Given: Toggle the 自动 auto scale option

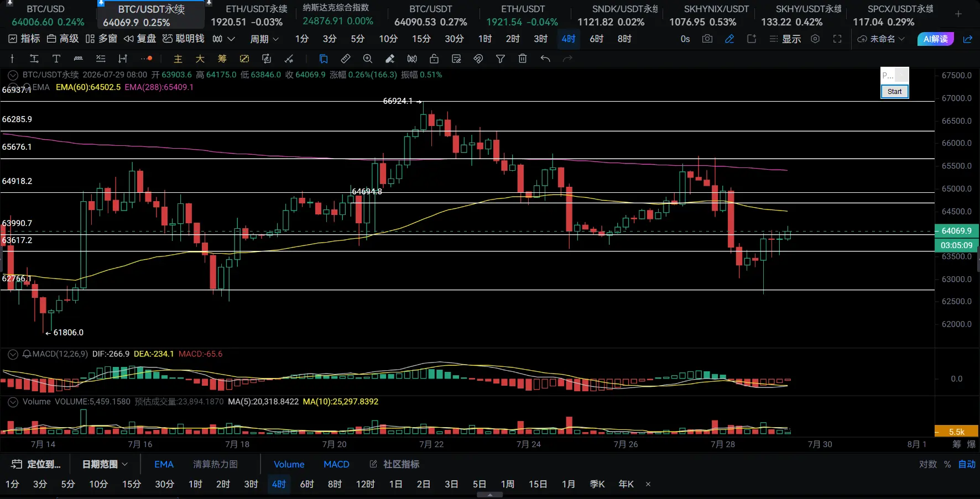Looking at the screenshot, I should (967, 464).
